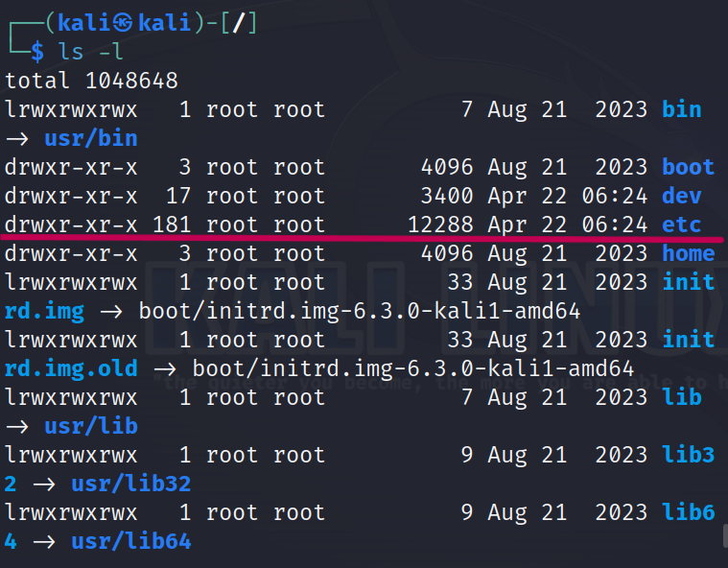Select the "boot" directory name
This screenshot has width=728, height=568.
688,167
